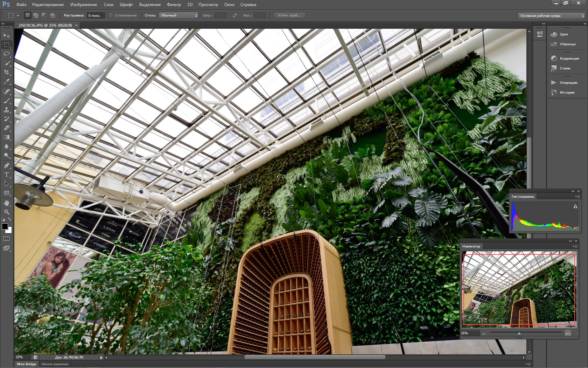The image size is (588, 368).
Task: Expand the tools panel to two columns
Action: pyautogui.click(x=3, y=24)
